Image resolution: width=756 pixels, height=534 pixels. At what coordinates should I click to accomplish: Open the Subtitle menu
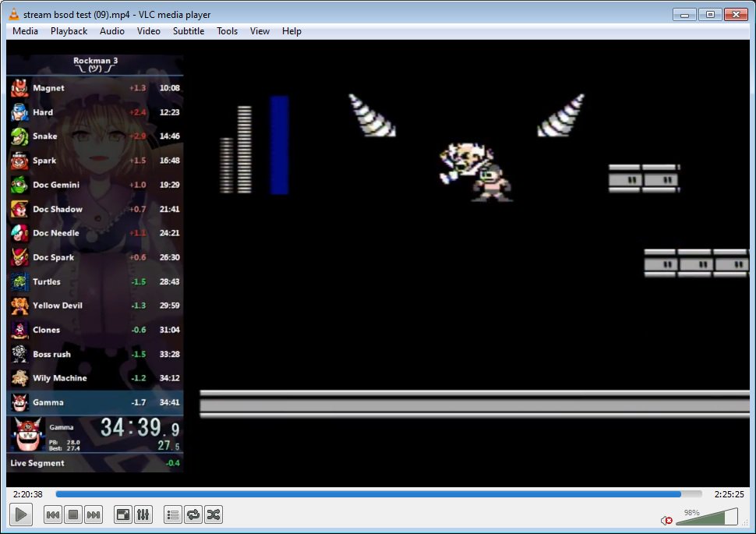(x=189, y=31)
